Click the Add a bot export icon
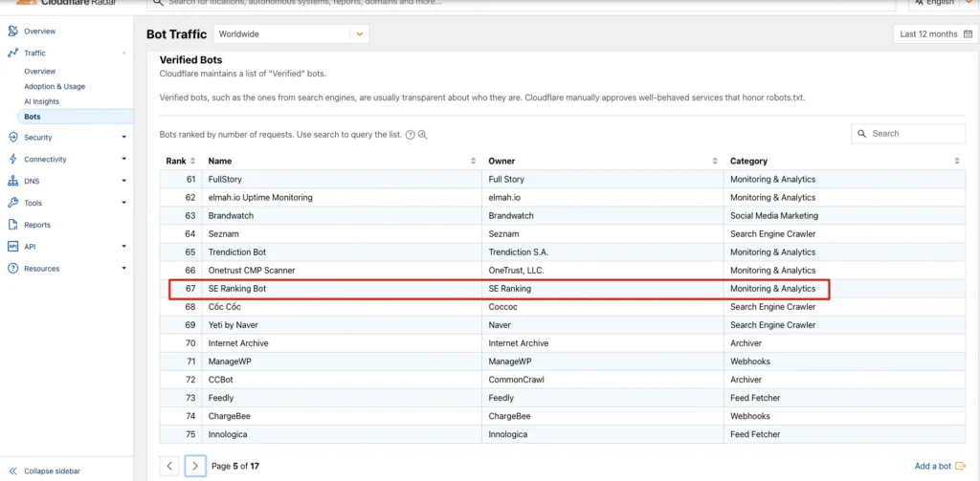The height and width of the screenshot is (481, 980). pyautogui.click(x=961, y=466)
